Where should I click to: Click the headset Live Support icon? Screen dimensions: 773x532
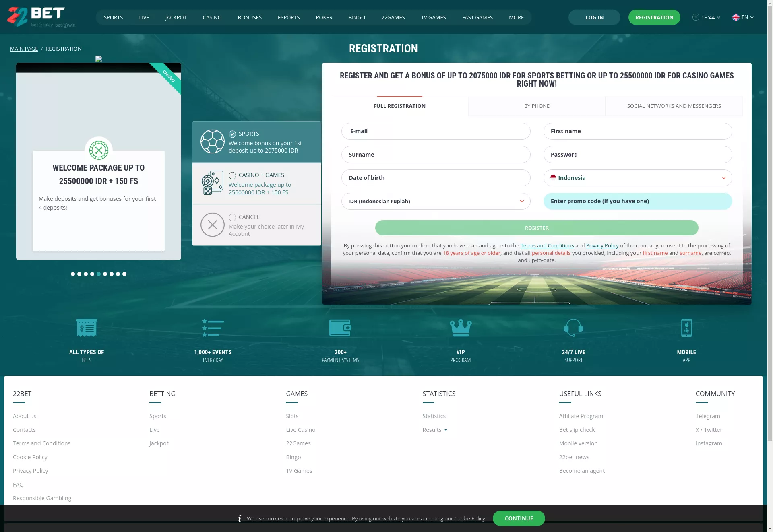[573, 328]
